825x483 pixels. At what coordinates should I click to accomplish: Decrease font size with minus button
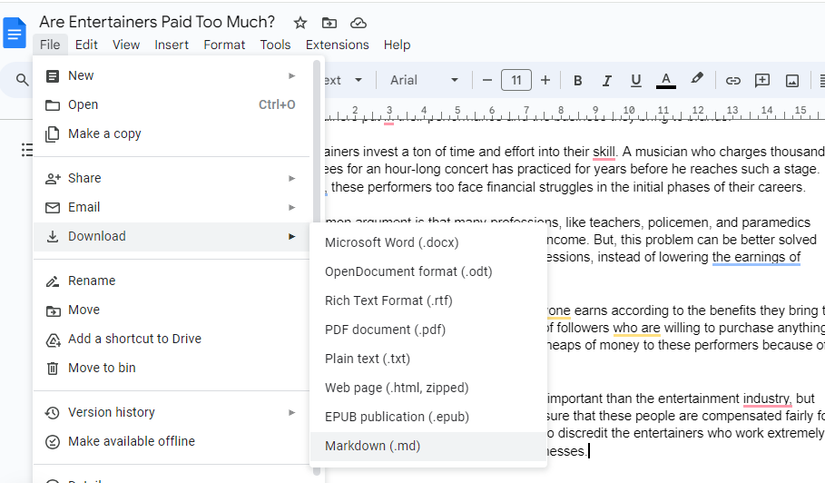coord(487,80)
